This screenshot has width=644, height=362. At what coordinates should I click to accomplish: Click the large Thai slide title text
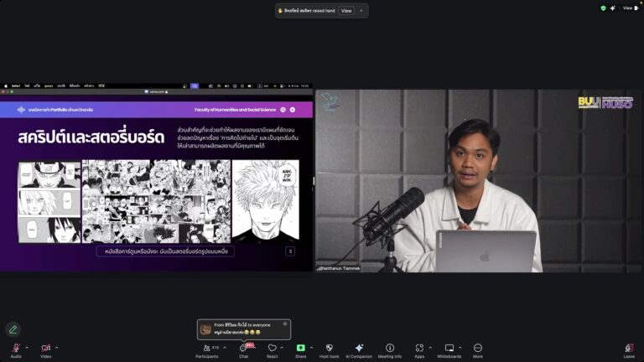(x=91, y=137)
